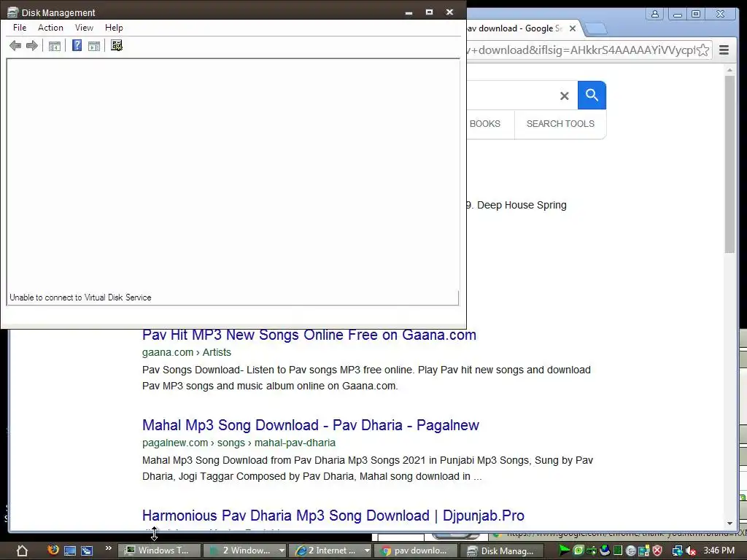Screen dimensions: 747x560
Task: Close the 'pav download - Google' tab
Action: [x=573, y=28]
